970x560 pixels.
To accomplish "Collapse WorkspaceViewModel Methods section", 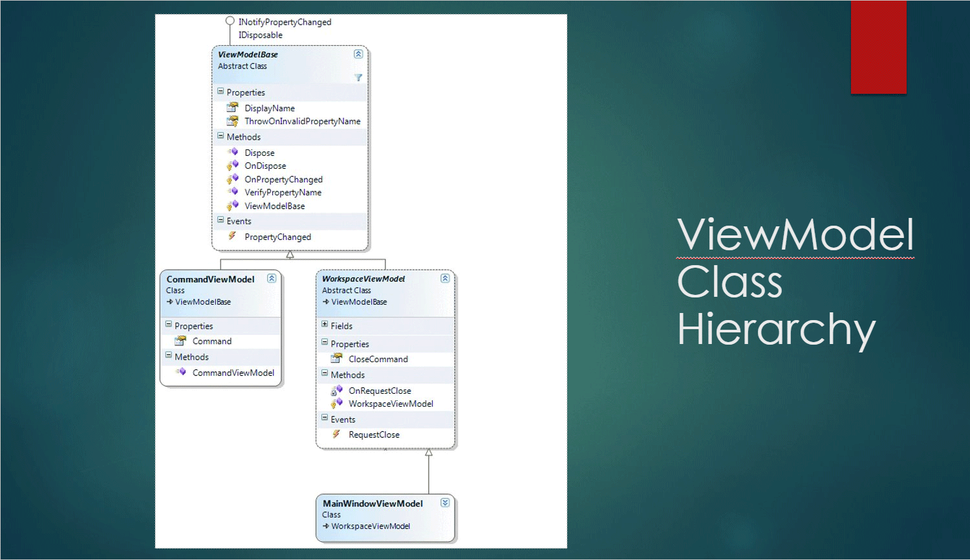I will pos(325,374).
